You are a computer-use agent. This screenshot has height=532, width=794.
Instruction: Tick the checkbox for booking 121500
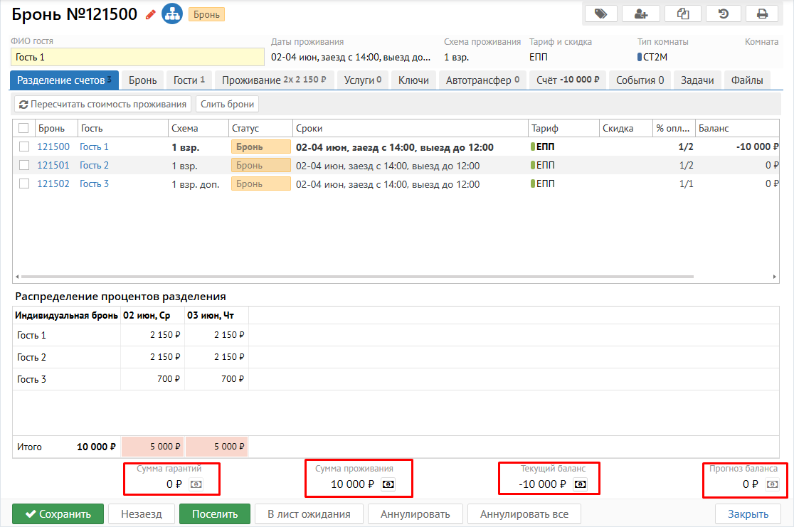24,147
